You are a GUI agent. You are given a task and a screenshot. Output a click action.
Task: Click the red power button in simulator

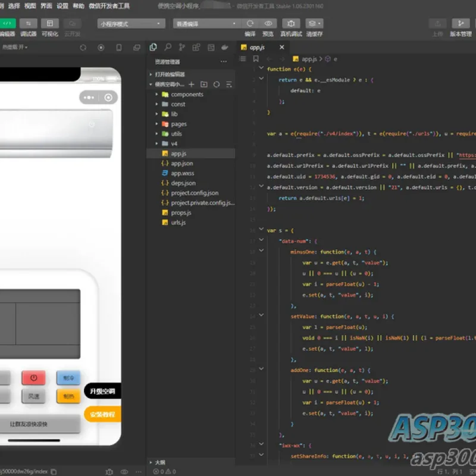pyautogui.click(x=34, y=378)
